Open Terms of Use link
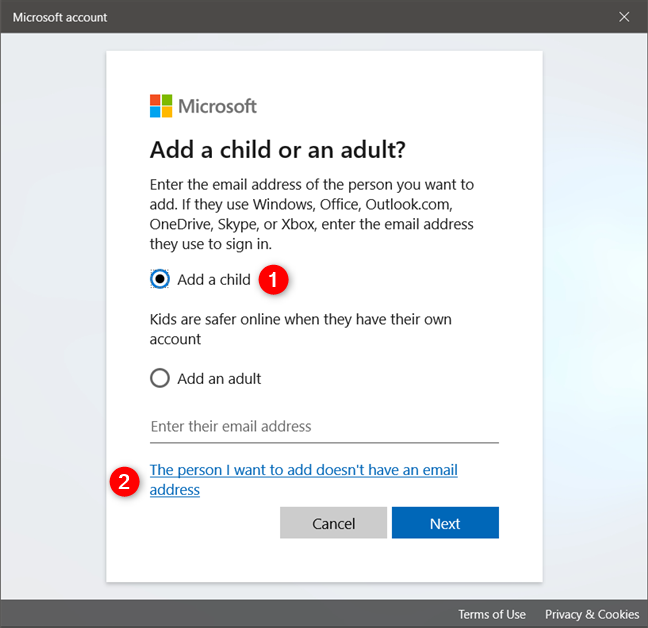Viewport: 648px width, 628px height. click(492, 614)
